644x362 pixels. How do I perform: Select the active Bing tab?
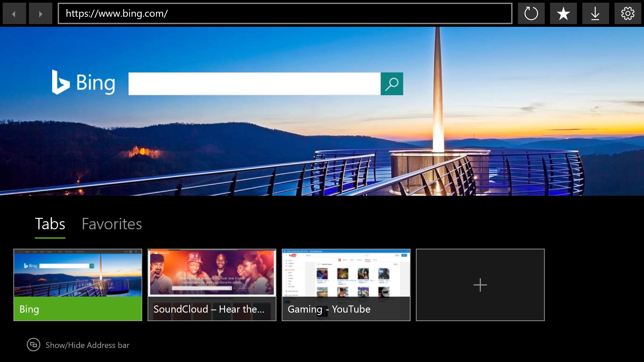tap(77, 285)
